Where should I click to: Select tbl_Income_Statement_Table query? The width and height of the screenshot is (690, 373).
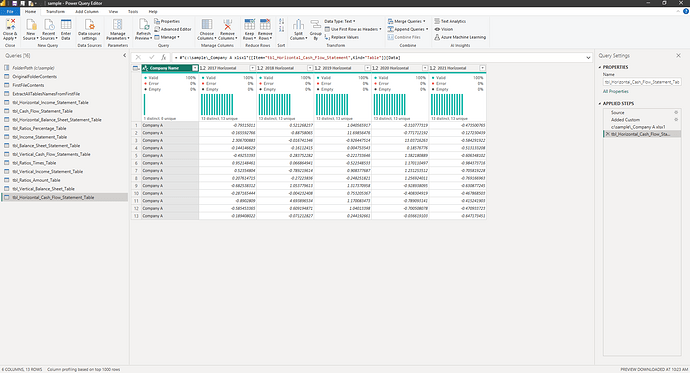tap(65, 137)
